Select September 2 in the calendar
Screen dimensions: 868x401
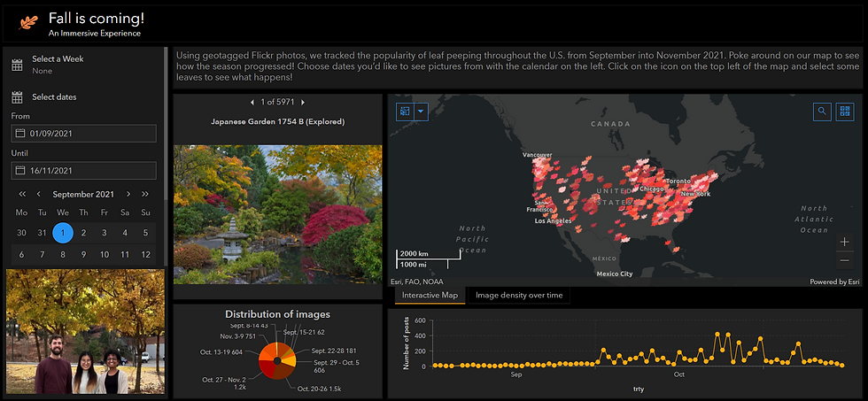point(83,233)
